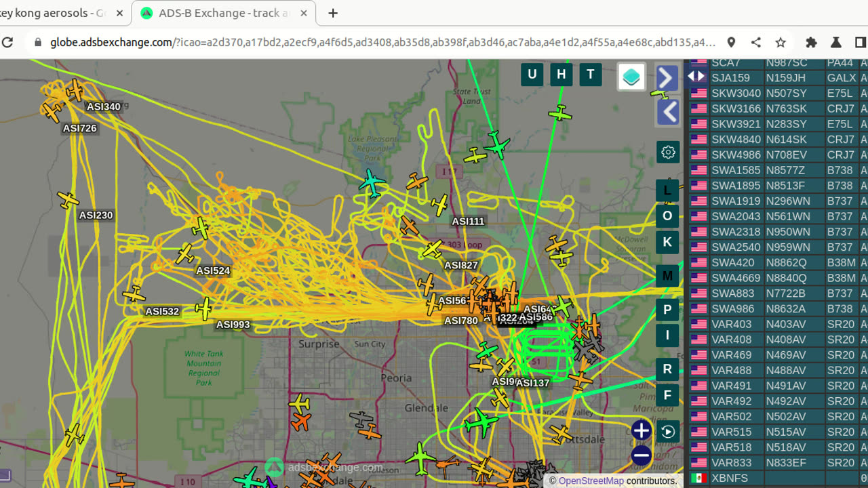Image resolution: width=868 pixels, height=488 pixels.
Task: Select the cyan aircraft near Lake Pleasant
Action: pos(372,182)
